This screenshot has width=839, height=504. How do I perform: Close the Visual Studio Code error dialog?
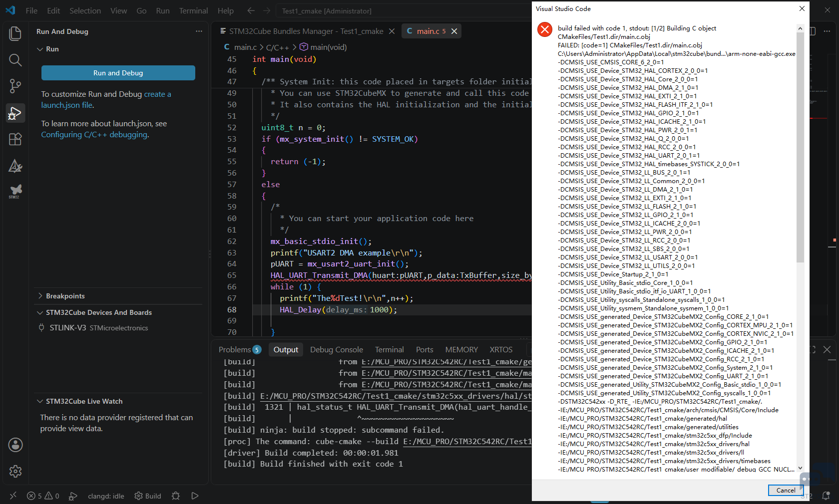pyautogui.click(x=802, y=8)
